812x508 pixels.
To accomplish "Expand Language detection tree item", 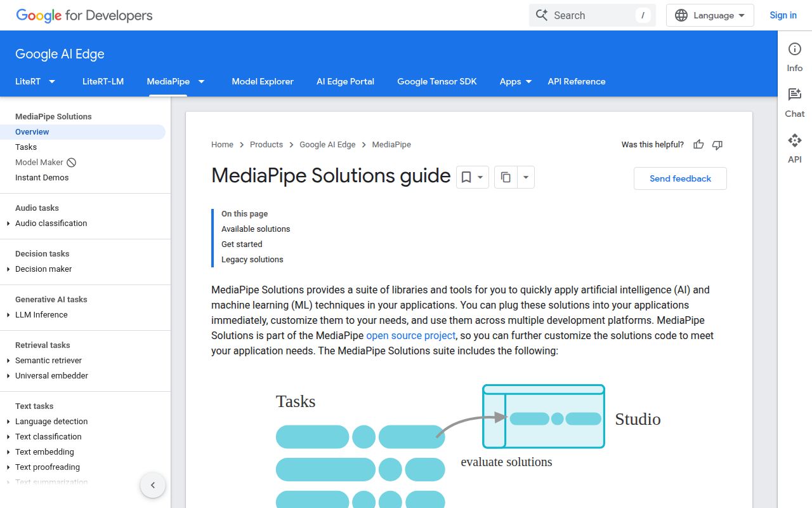I will pyautogui.click(x=8, y=422).
